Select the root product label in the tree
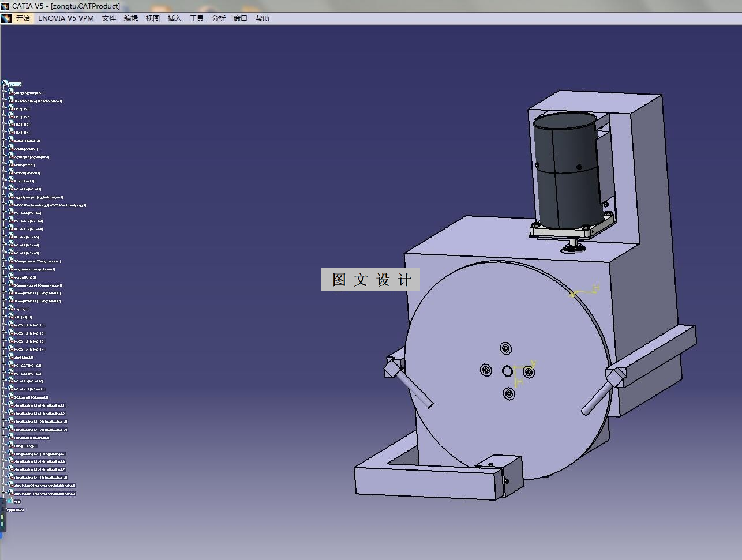The height and width of the screenshot is (560, 742). [15, 85]
